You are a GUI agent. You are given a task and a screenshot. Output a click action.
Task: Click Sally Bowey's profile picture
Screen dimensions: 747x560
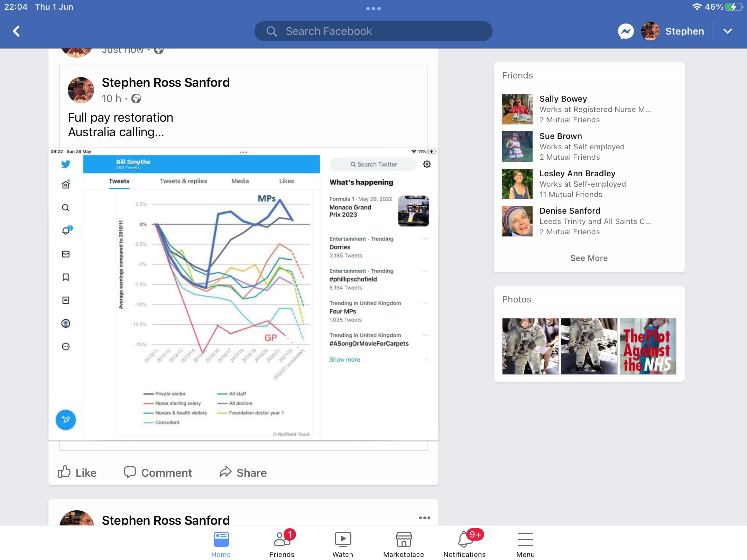[x=517, y=109]
